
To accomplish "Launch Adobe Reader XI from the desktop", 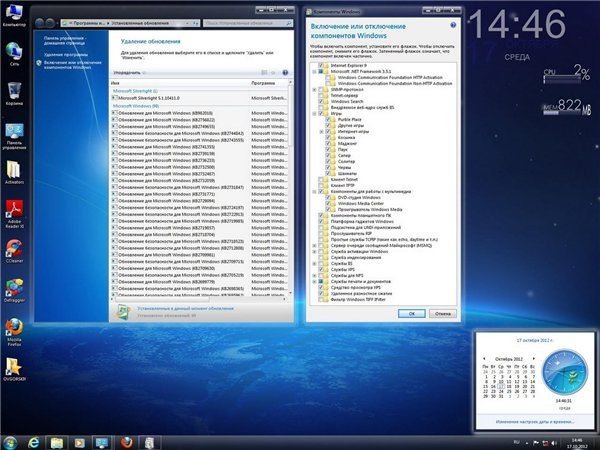I will pos(14,214).
